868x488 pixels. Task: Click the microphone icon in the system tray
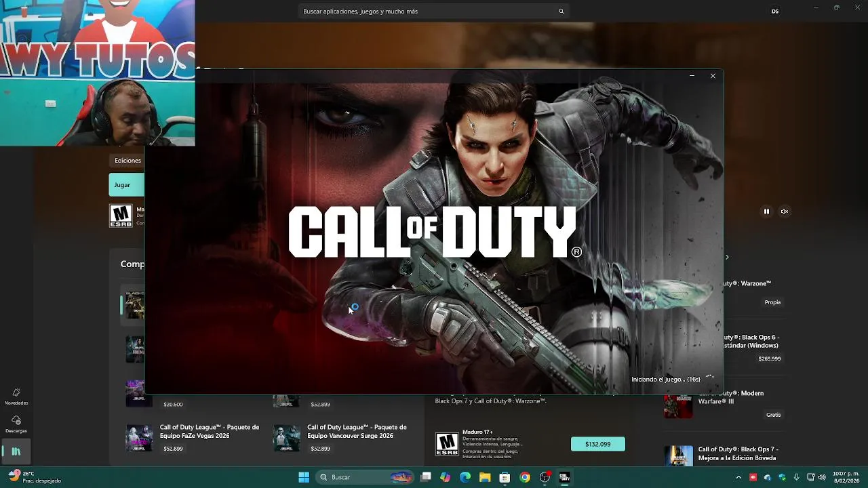[x=796, y=477]
